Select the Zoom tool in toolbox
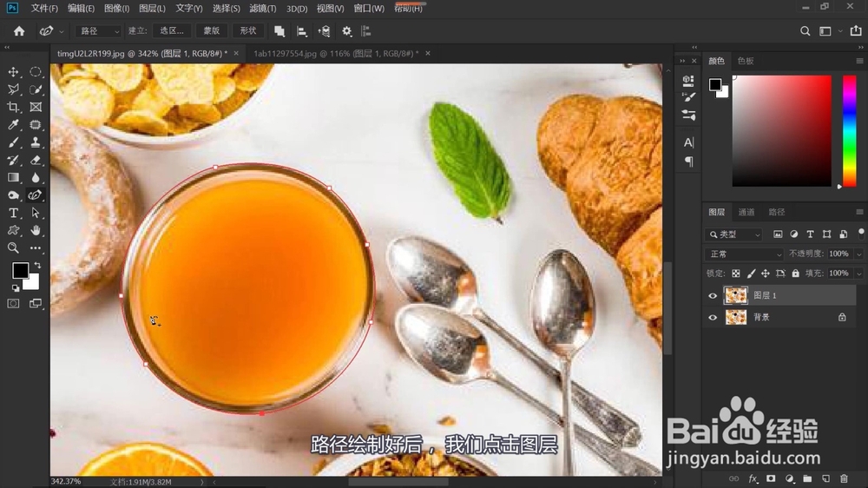The image size is (868, 488). [13, 248]
